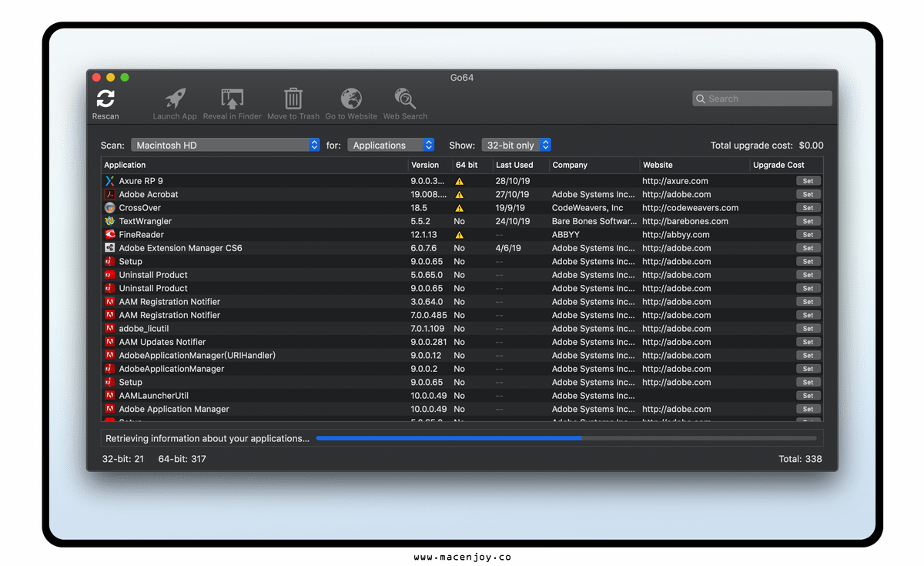924x566 pixels.
Task: Click Set button for AAMLauncherUtil
Action: [x=808, y=396]
